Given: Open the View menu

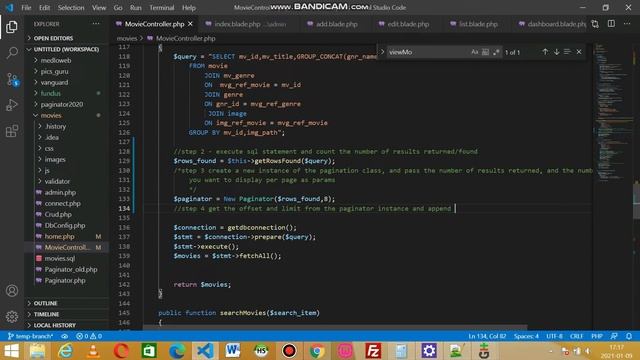Looking at the screenshot, I should pos(99,8).
